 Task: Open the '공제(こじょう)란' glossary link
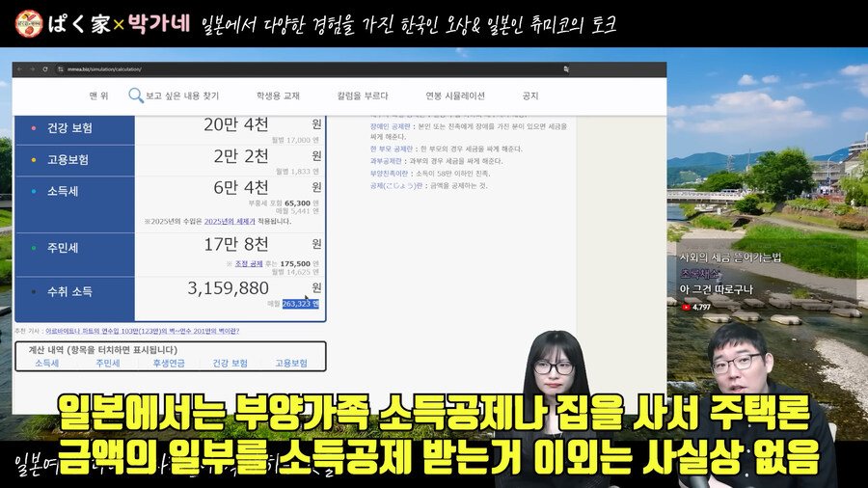[x=396, y=185]
